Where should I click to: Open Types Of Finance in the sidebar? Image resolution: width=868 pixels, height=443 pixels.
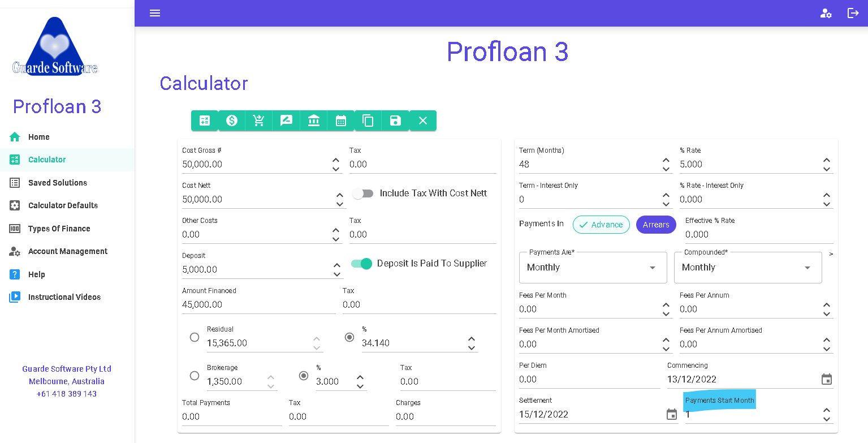click(x=67, y=229)
